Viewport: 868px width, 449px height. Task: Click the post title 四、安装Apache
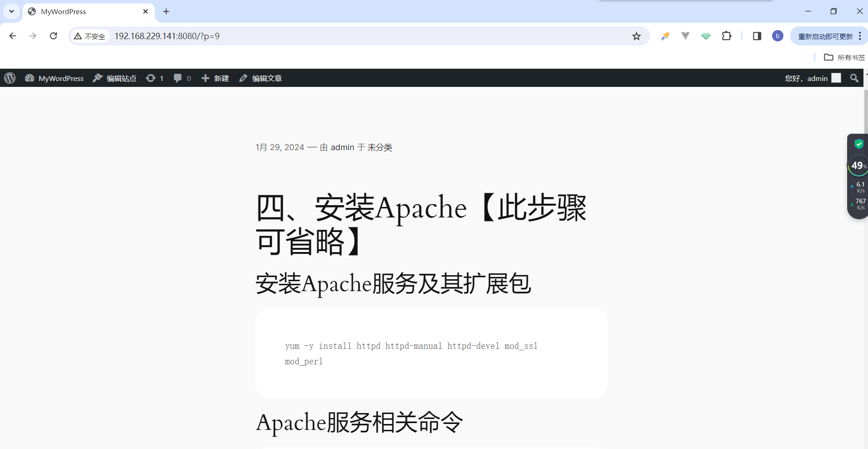(x=421, y=224)
